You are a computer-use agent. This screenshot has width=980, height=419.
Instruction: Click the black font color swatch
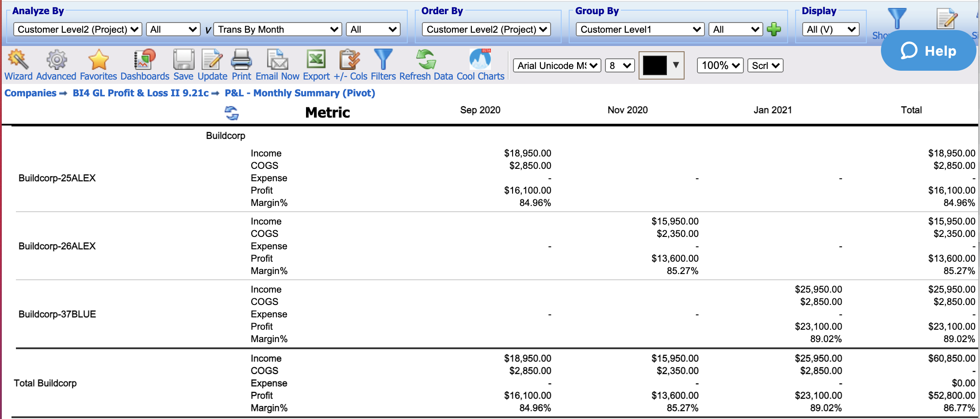(x=655, y=65)
